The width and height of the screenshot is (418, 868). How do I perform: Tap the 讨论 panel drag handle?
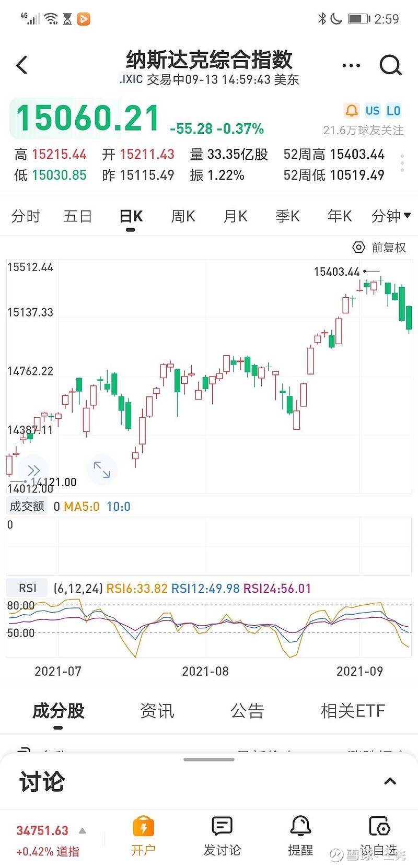pyautogui.click(x=209, y=759)
